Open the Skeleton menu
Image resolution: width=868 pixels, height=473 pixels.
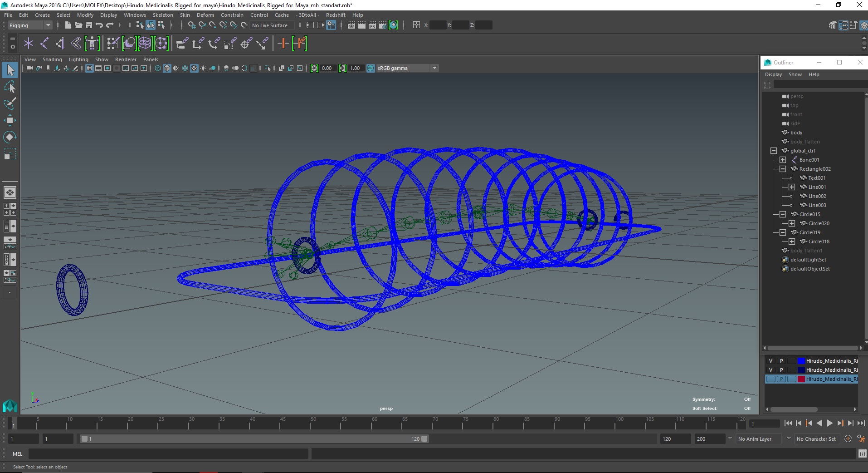click(x=163, y=15)
